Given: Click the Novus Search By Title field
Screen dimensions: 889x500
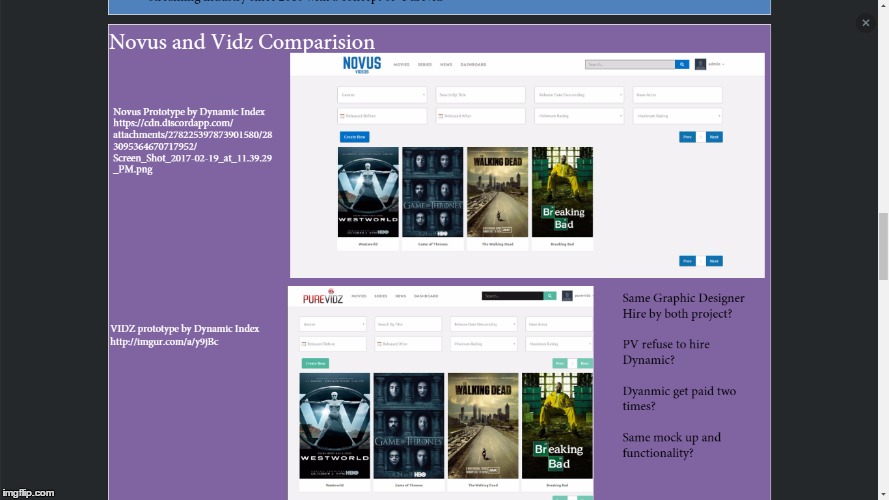Looking at the screenshot, I should coord(480,95).
